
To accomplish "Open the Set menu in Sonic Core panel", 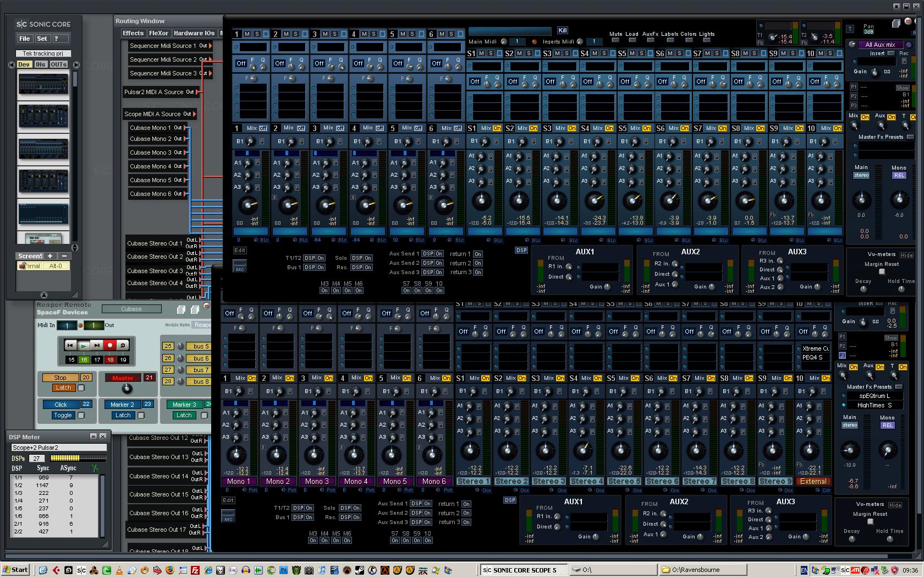I will 42,39.
